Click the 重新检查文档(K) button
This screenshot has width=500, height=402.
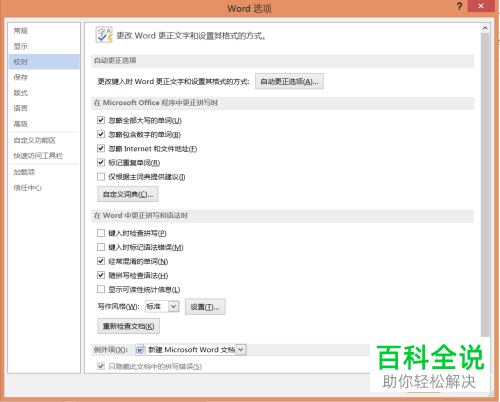tap(128, 326)
